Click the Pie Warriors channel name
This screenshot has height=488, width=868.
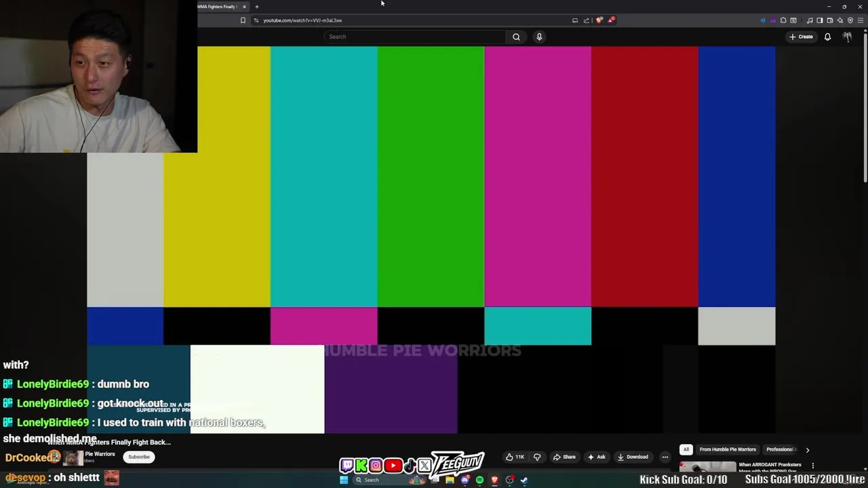[x=100, y=454]
